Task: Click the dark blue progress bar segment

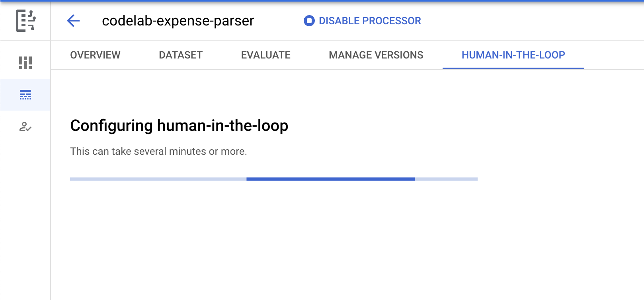Action: click(330, 179)
